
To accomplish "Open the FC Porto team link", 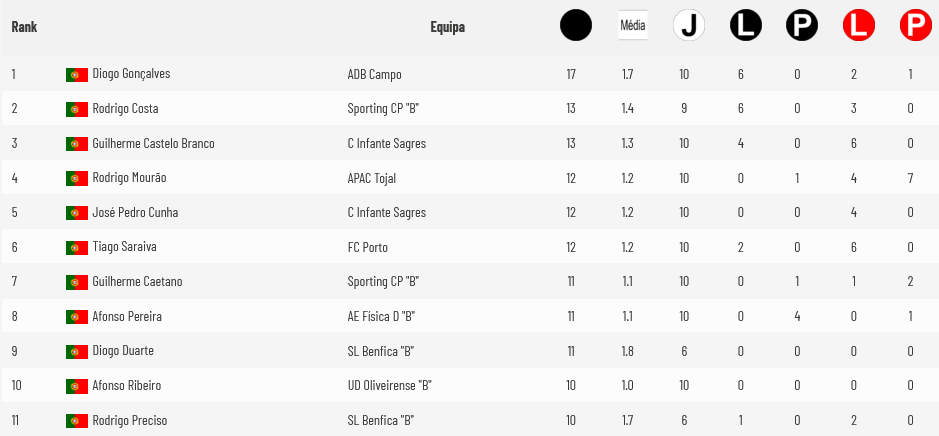I will [367, 247].
